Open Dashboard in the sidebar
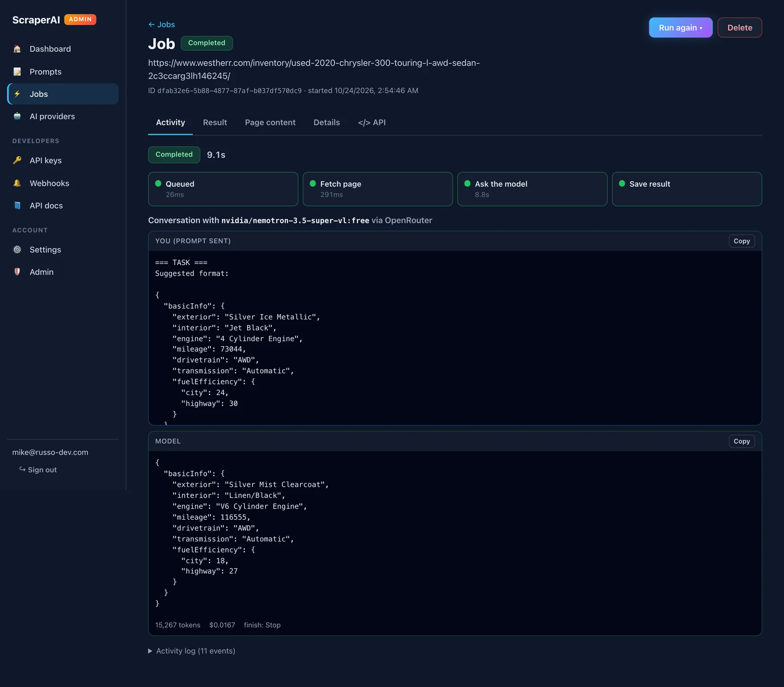This screenshot has height=687, width=784. (x=63, y=49)
